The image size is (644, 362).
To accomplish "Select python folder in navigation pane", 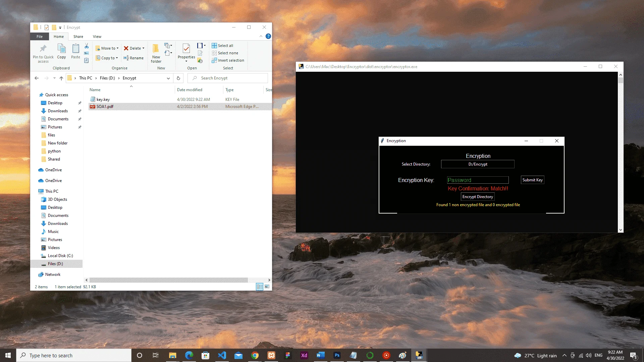I will click(x=54, y=151).
